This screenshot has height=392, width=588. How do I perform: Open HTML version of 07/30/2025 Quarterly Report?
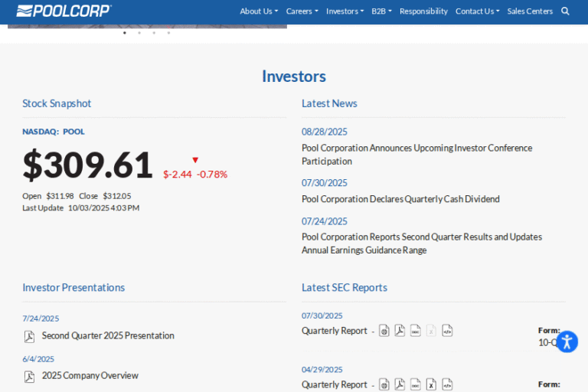384,331
